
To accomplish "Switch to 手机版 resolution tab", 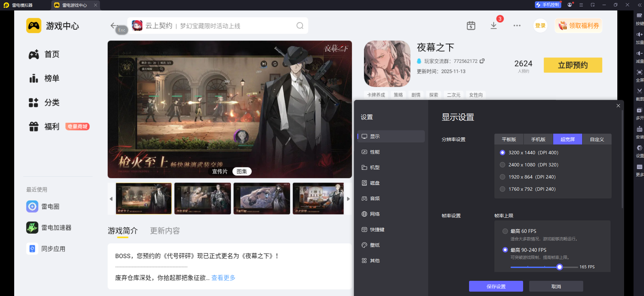I will [538, 139].
